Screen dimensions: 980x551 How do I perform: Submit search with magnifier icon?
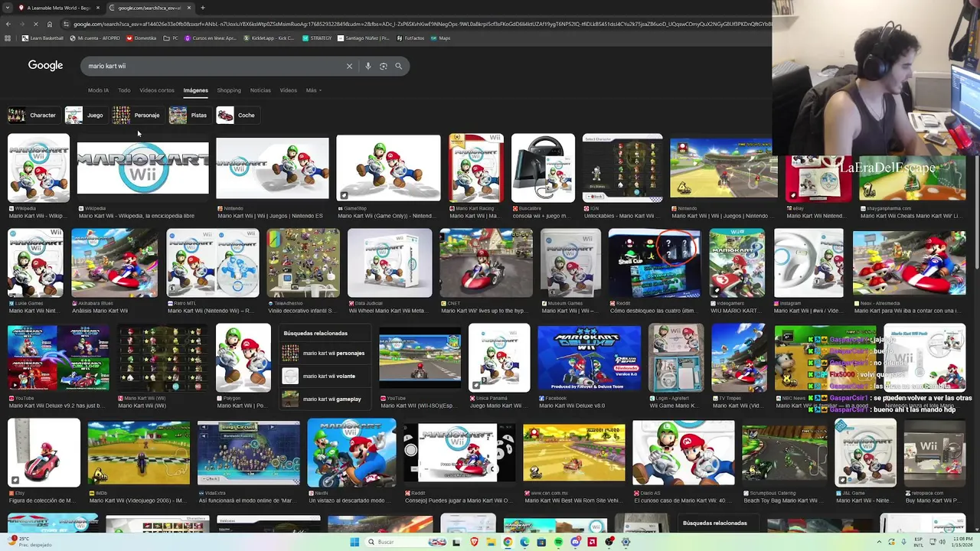pyautogui.click(x=398, y=66)
